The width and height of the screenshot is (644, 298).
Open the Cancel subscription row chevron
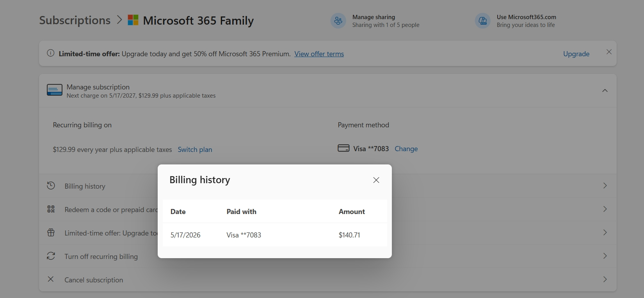coord(605,279)
